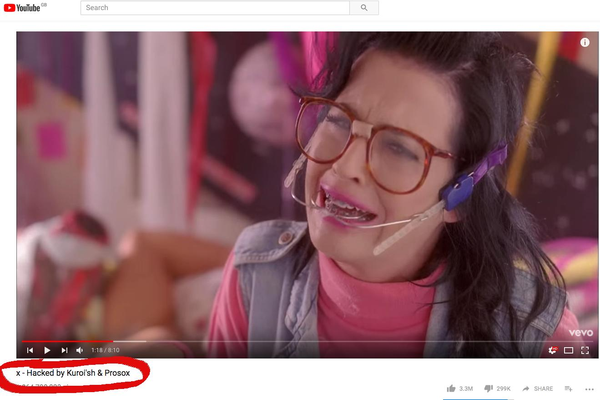600x400 pixels.
Task: Enter full screen mode
Action: pyautogui.click(x=585, y=350)
